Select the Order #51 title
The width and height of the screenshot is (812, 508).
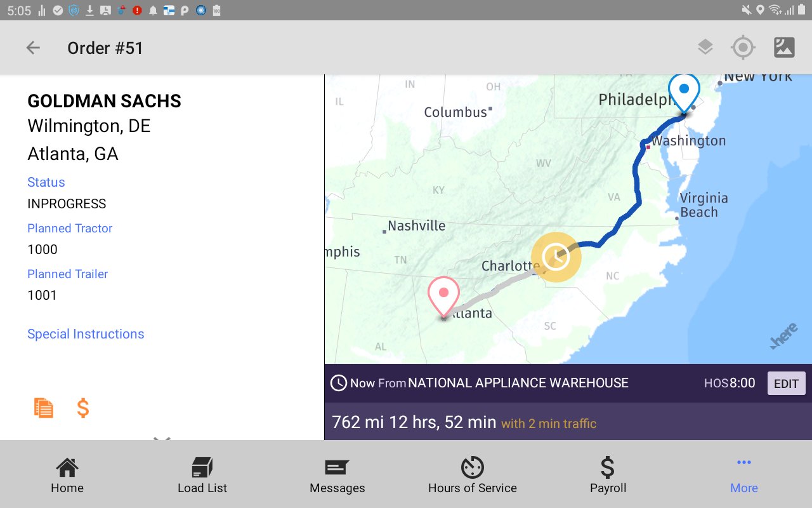click(105, 48)
